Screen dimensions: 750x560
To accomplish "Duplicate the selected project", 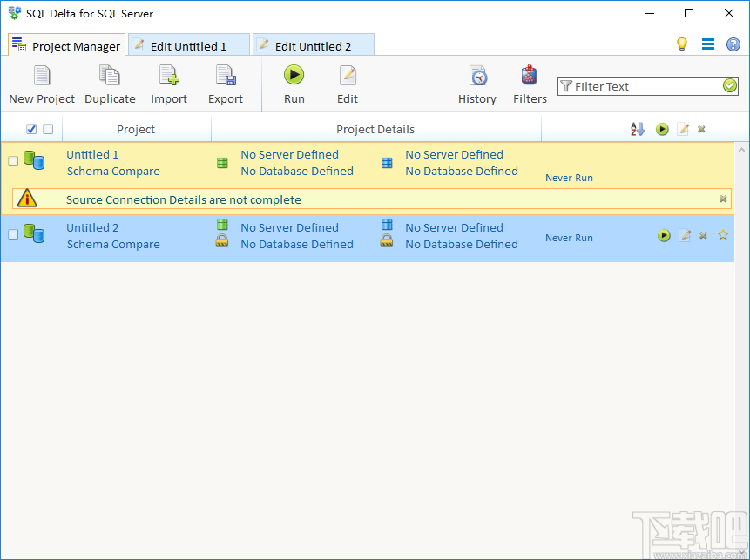I will pyautogui.click(x=110, y=84).
